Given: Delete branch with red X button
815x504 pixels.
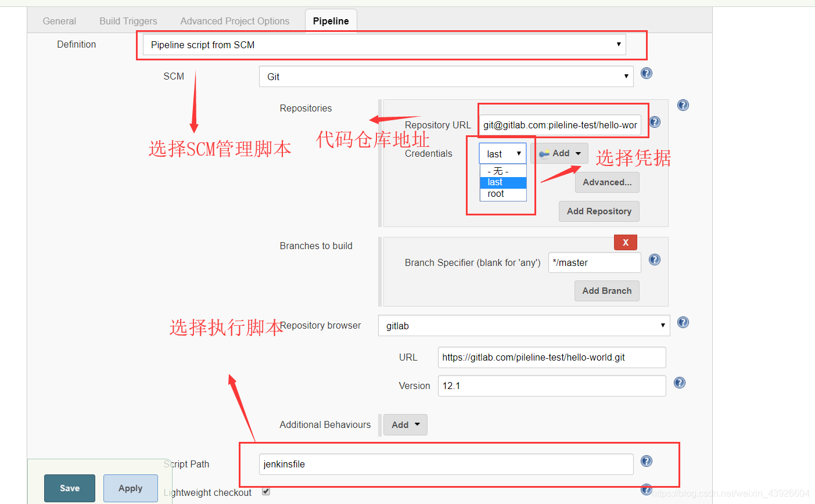Looking at the screenshot, I should 626,242.
